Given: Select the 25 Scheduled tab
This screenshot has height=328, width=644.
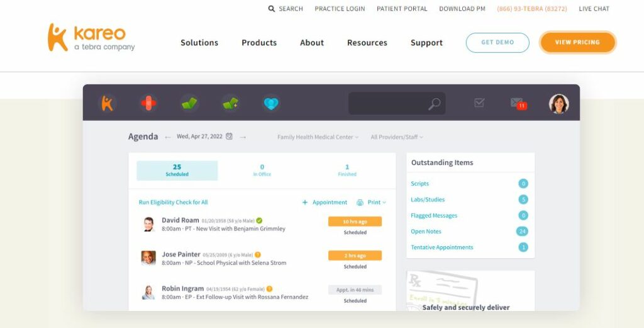Looking at the screenshot, I should (x=177, y=170).
